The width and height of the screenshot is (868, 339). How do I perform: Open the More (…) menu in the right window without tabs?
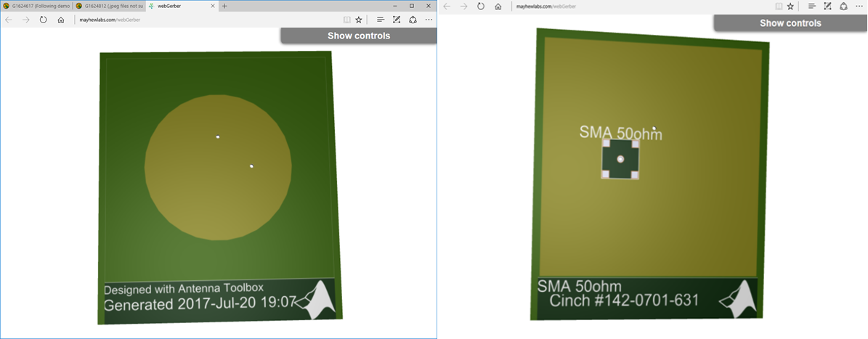pos(860,7)
